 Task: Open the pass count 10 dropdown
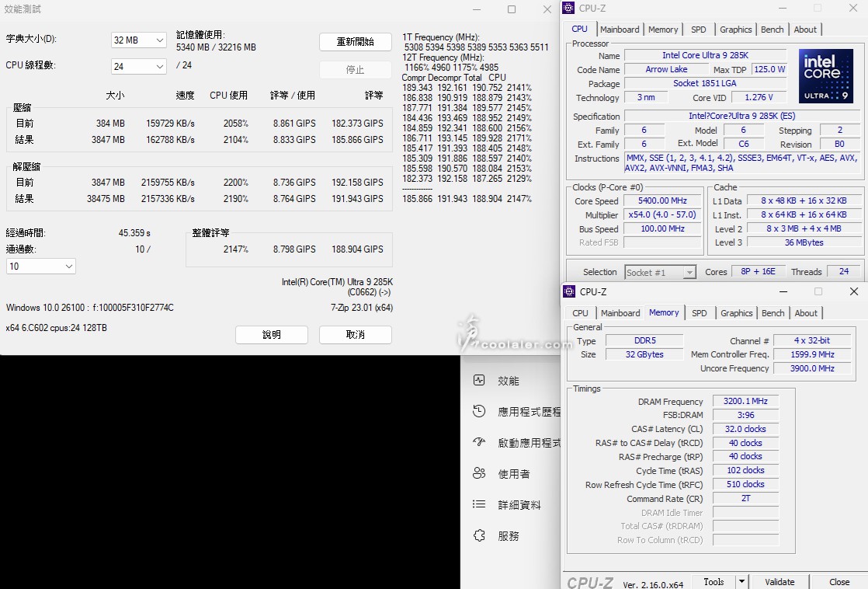click(41, 267)
